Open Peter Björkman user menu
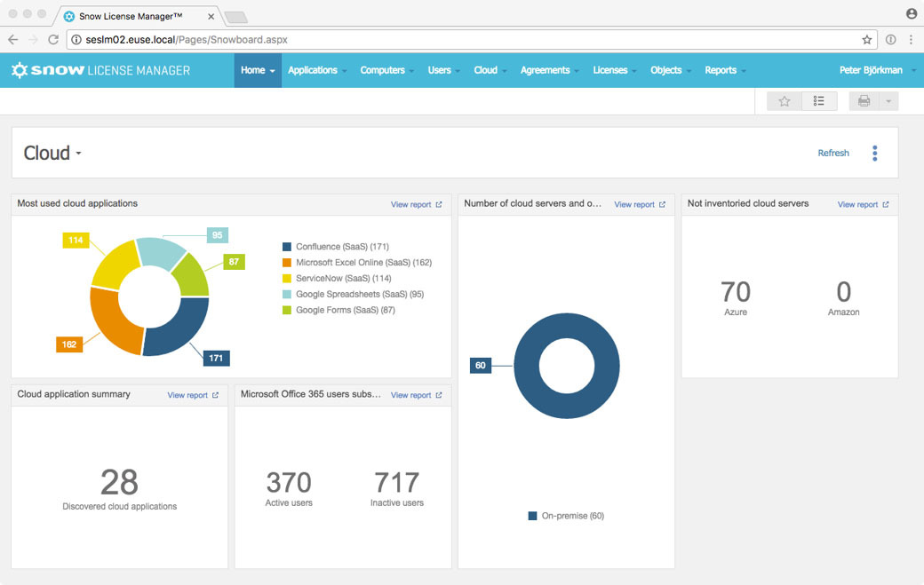This screenshot has height=585, width=924. (877, 70)
